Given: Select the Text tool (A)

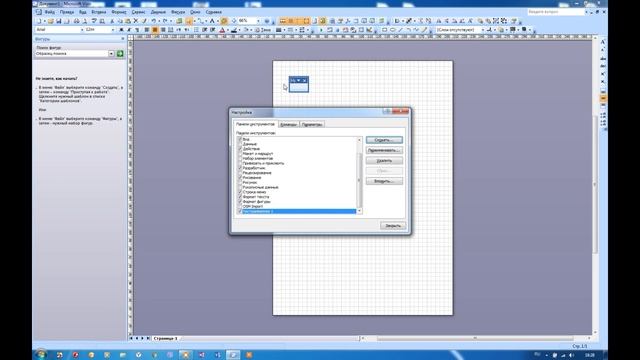Looking at the screenshot, I should 212,21.
